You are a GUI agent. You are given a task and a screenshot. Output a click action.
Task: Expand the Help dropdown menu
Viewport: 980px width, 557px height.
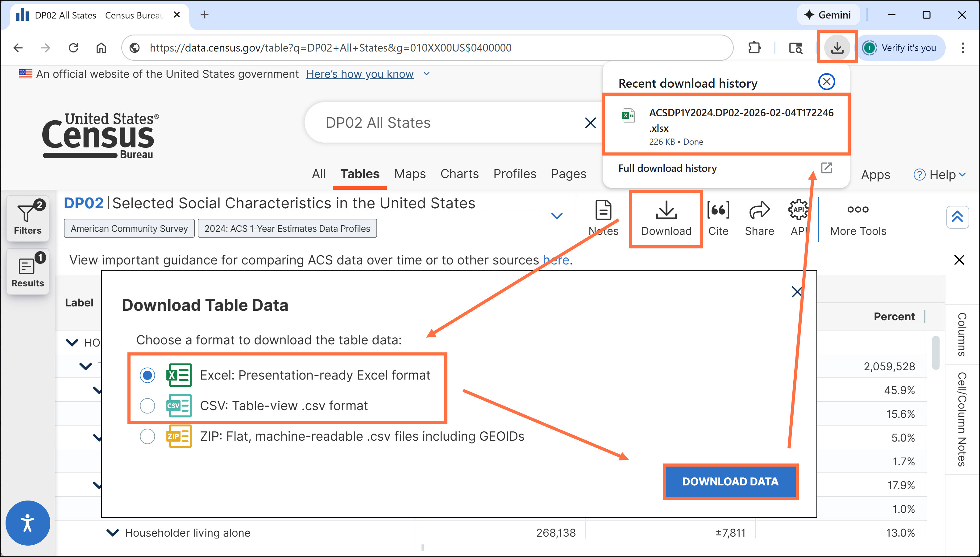coord(940,175)
